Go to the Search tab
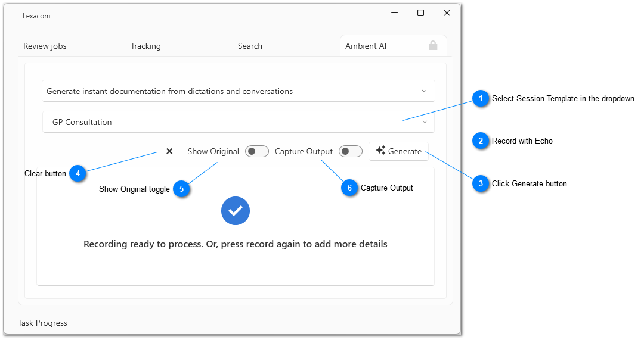 pos(250,46)
